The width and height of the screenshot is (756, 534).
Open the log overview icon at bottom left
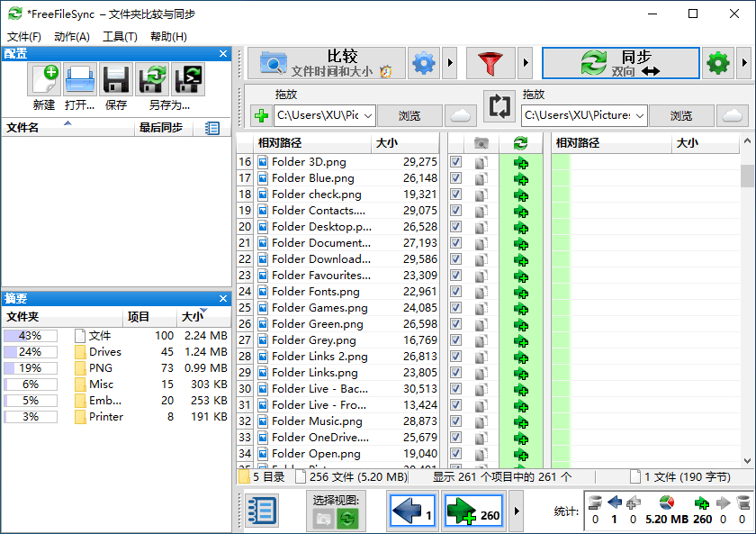(261, 511)
